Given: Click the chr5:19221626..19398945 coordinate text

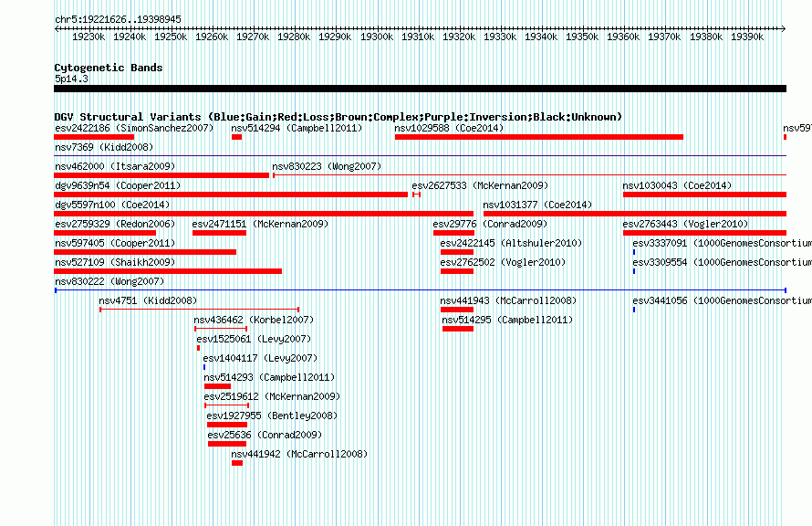Looking at the screenshot, I should pos(118,19).
